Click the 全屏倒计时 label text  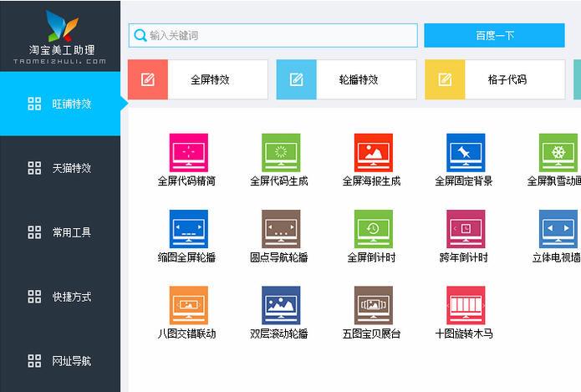(372, 257)
